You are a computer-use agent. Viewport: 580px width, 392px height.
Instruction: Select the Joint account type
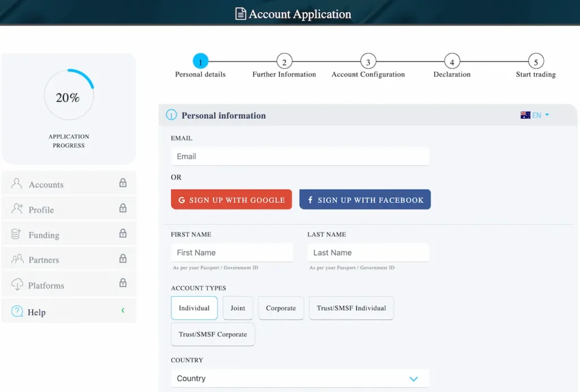(x=238, y=308)
